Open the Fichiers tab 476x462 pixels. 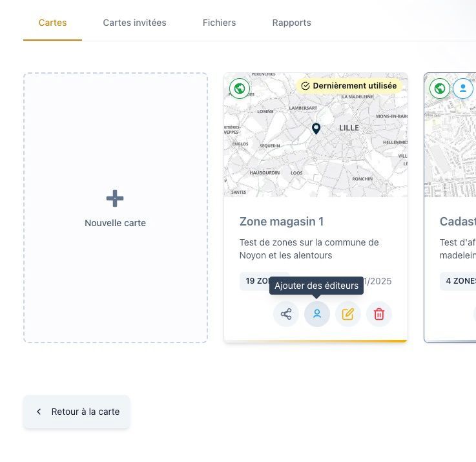[x=219, y=23]
